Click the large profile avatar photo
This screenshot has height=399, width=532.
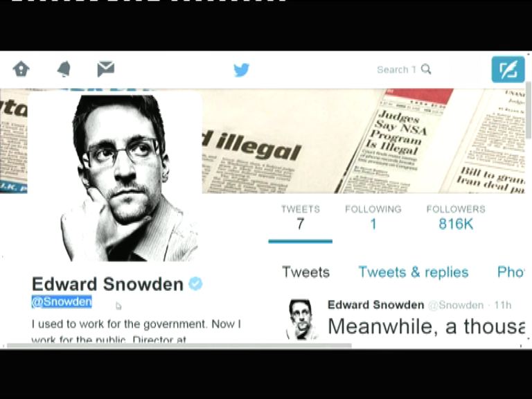pos(115,177)
